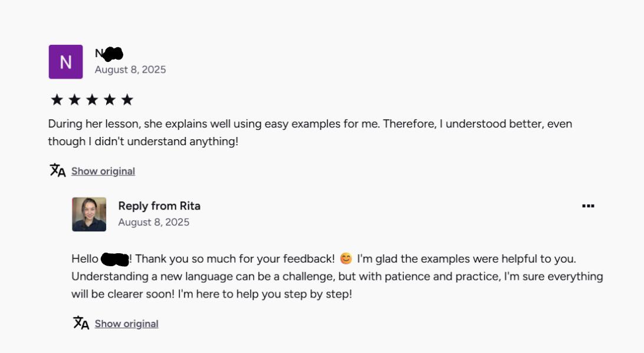Click the second rating star

coord(74,100)
